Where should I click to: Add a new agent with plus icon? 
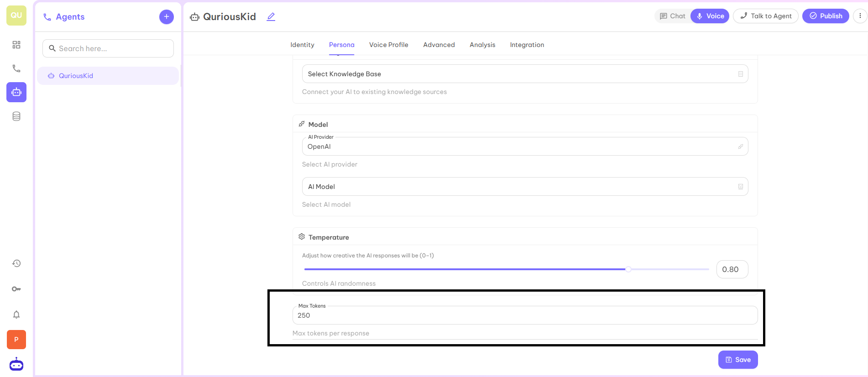167,17
